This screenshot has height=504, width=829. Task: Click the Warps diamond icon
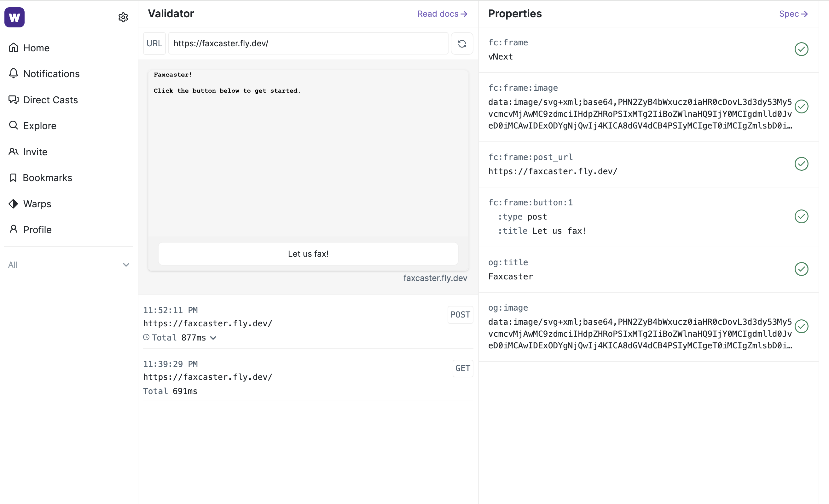point(14,204)
